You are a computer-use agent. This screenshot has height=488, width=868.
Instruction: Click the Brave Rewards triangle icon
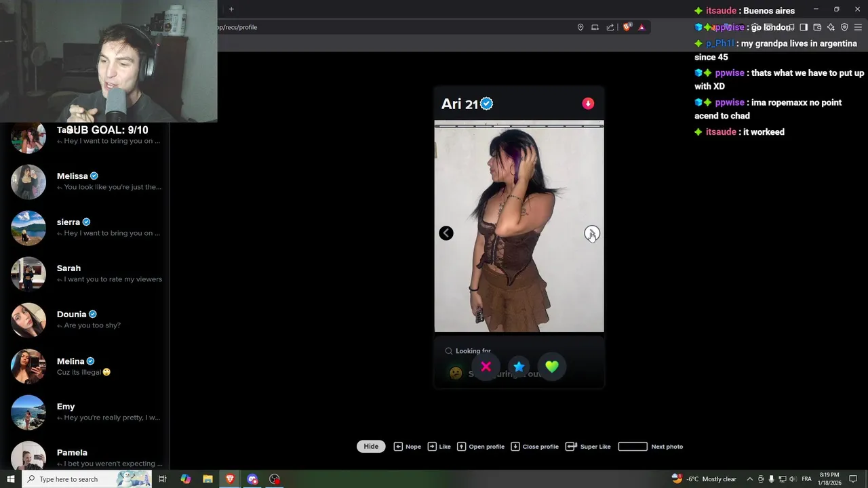[642, 27]
